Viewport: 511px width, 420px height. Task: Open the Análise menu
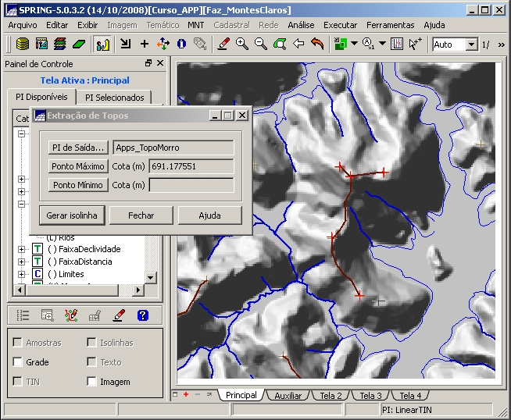[301, 25]
